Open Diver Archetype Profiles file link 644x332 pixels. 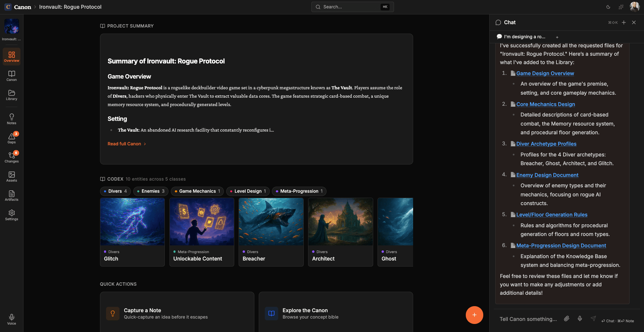click(x=546, y=144)
